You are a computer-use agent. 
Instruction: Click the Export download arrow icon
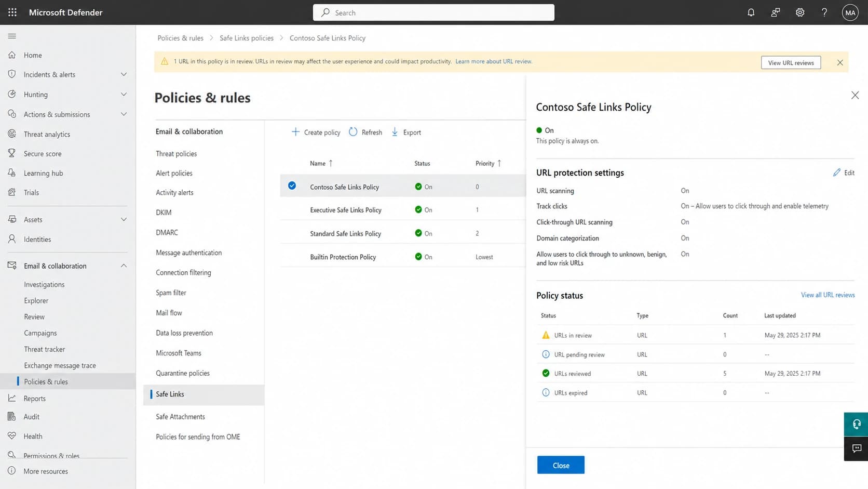point(395,132)
